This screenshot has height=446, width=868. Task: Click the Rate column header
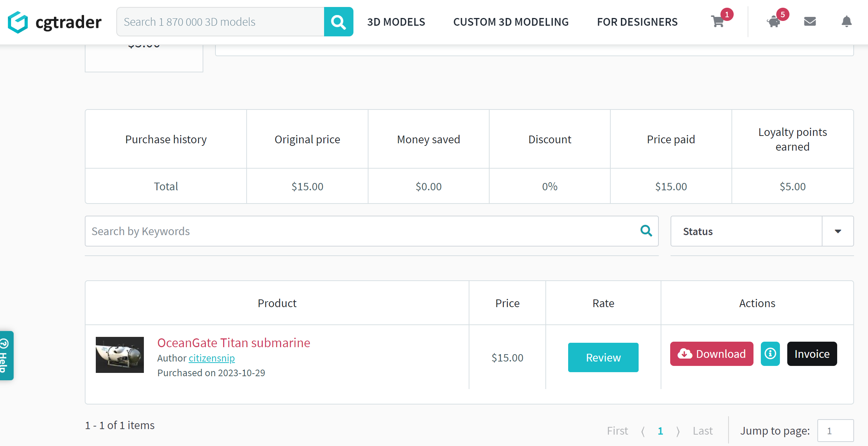click(603, 303)
